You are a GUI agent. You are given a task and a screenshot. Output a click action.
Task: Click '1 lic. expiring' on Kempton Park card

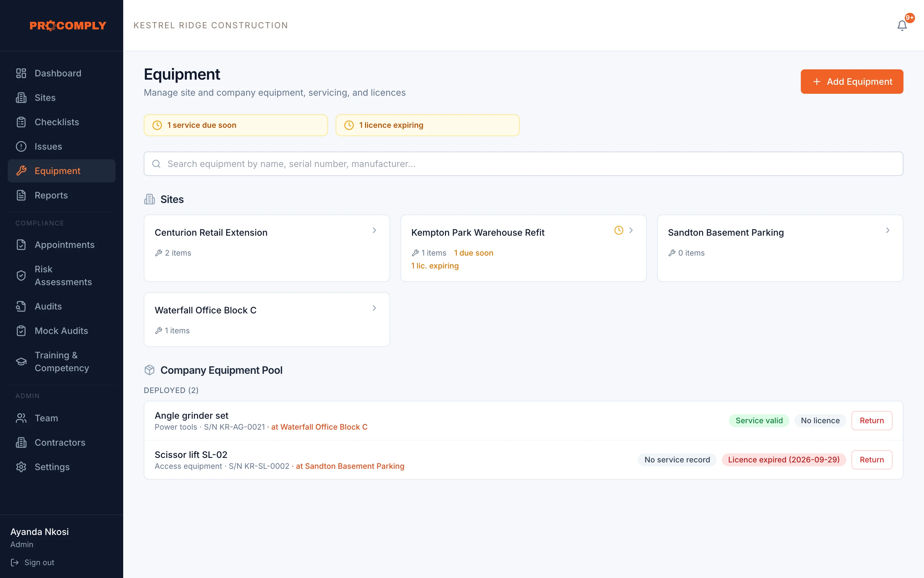[435, 266]
